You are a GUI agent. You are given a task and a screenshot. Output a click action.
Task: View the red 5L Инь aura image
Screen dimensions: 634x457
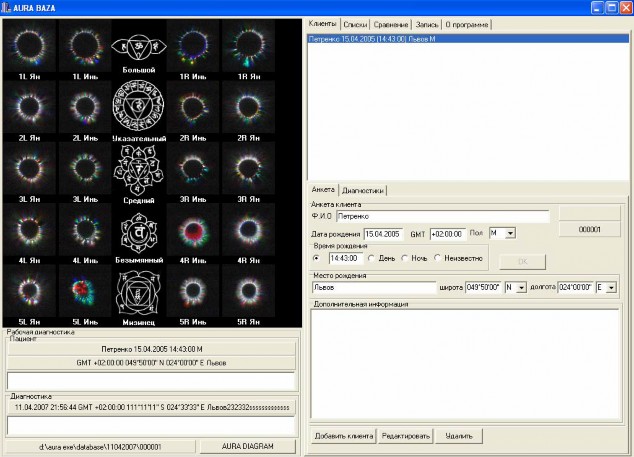(x=85, y=291)
